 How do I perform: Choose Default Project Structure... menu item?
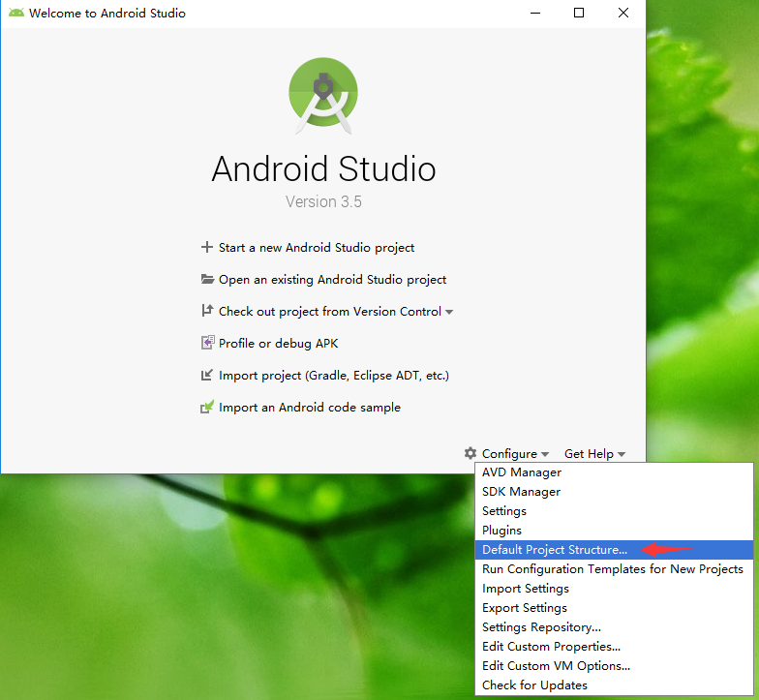[614, 550]
